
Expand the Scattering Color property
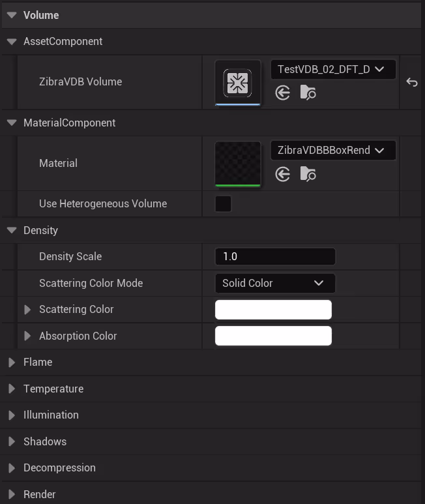(27, 310)
